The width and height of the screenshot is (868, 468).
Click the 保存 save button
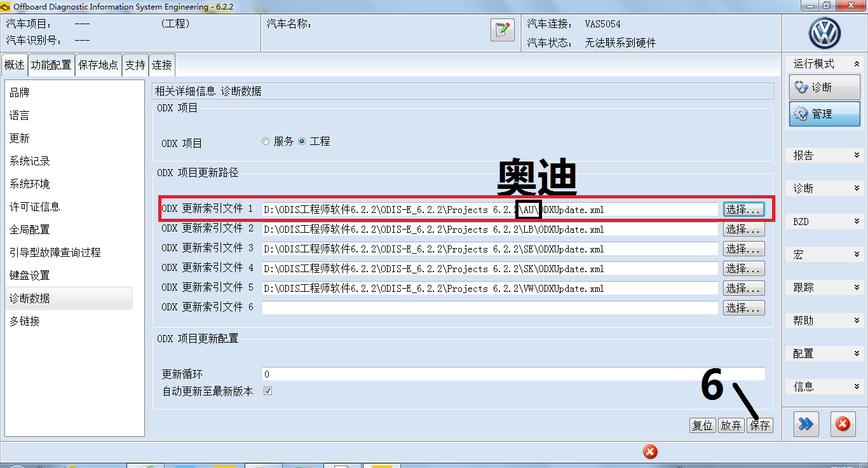coord(760,425)
